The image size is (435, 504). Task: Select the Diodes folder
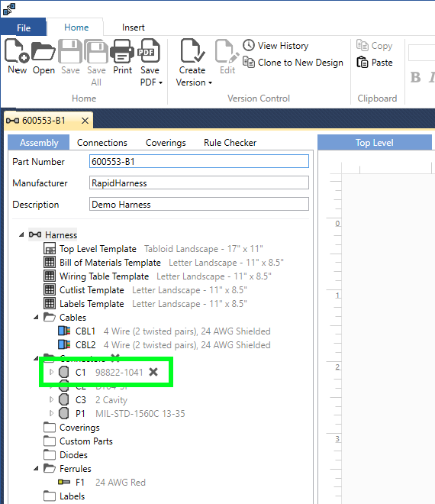(66, 455)
